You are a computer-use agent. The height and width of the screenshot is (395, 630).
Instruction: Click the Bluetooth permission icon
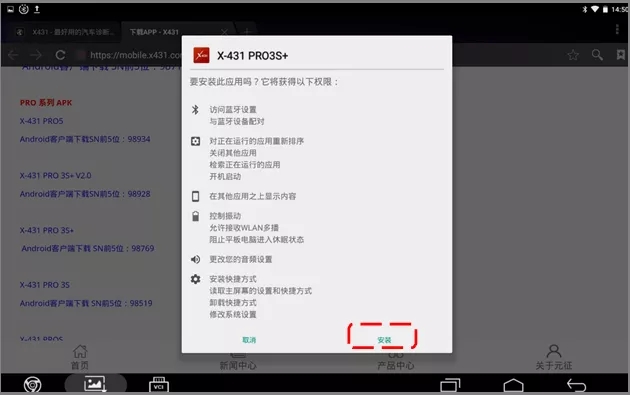[195, 110]
